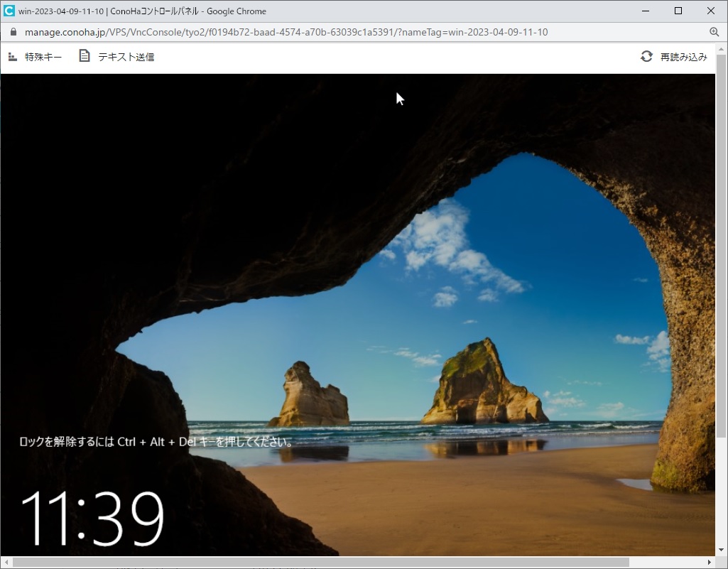Click the ConoHa favicon in the title bar

(9, 11)
